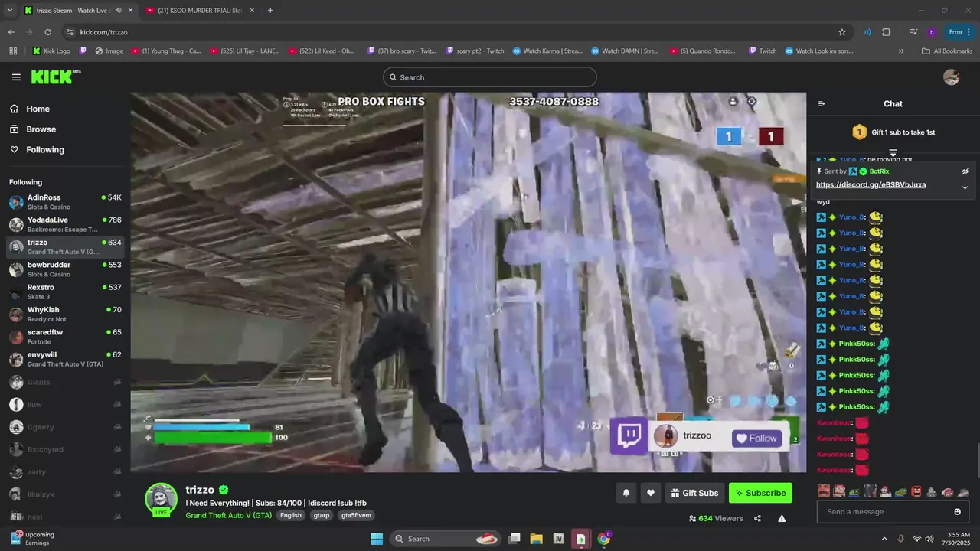Open All Bookmarks folder
The width and height of the screenshot is (980, 551).
[x=947, y=51]
